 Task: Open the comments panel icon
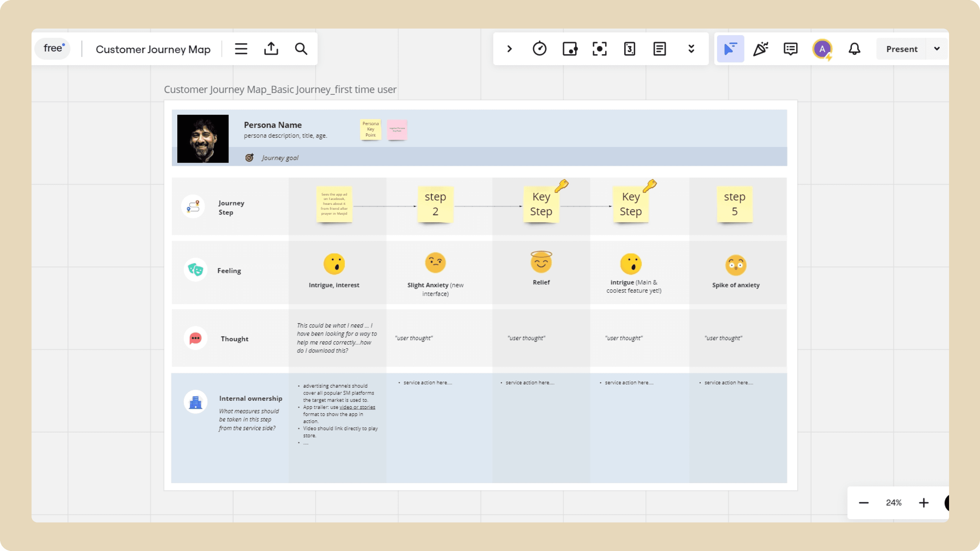click(790, 49)
